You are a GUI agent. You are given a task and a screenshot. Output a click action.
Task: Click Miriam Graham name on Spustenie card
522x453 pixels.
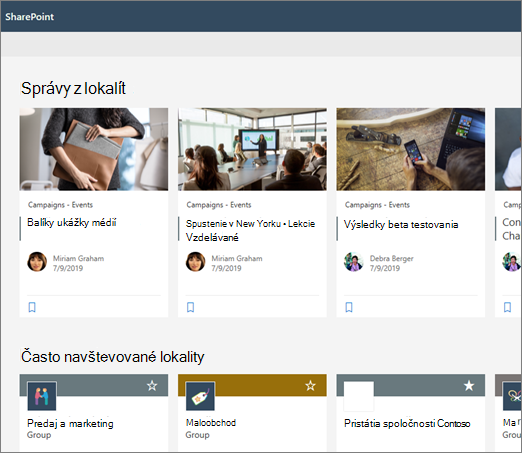pos(237,258)
